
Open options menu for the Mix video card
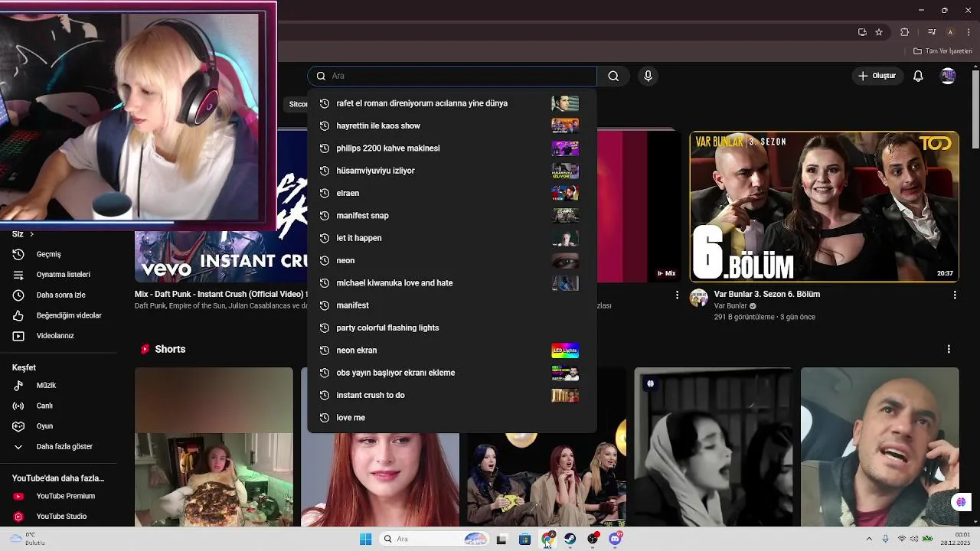tap(677, 295)
